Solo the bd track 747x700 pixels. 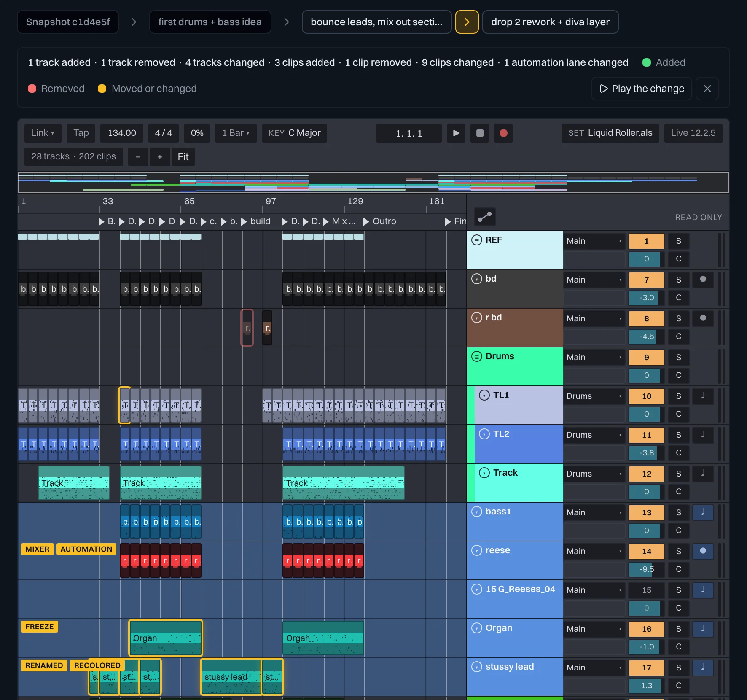(x=678, y=280)
